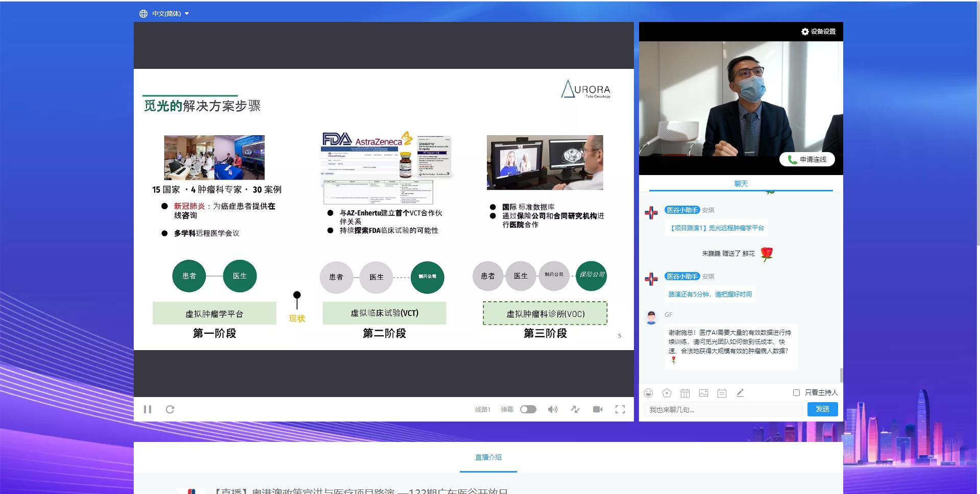The height and width of the screenshot is (494, 980).
Task: Open the emoji picker in chat
Action: click(x=648, y=393)
